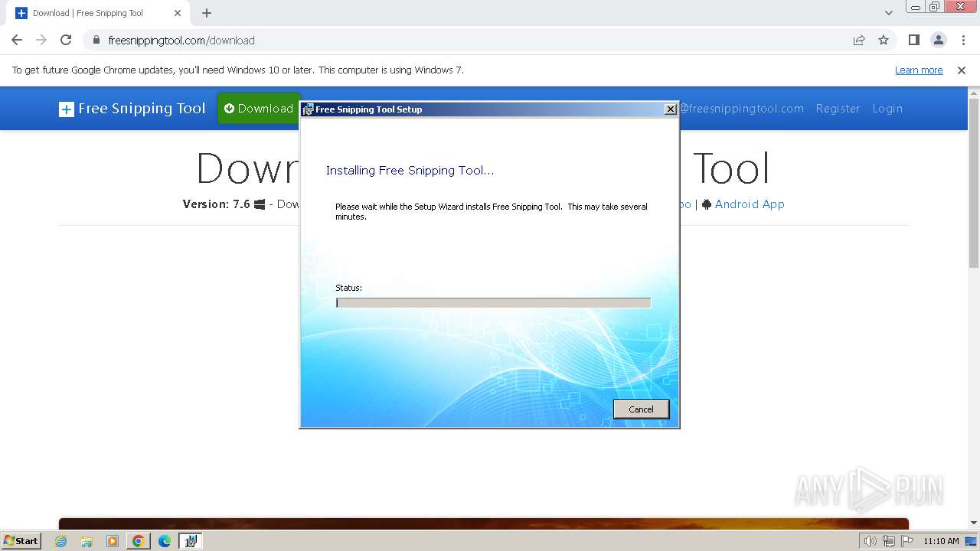
Task: Open the tab search dropdown arrow
Action: [889, 13]
